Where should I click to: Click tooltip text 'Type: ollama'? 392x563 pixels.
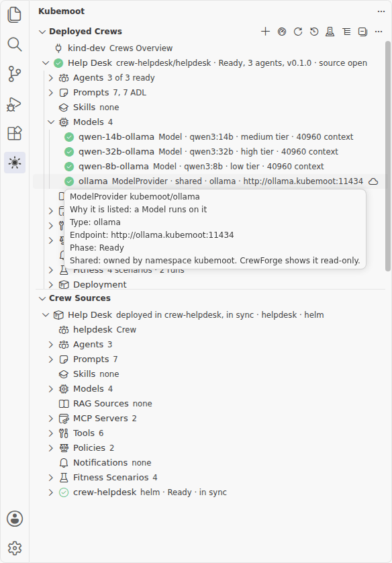(x=95, y=222)
